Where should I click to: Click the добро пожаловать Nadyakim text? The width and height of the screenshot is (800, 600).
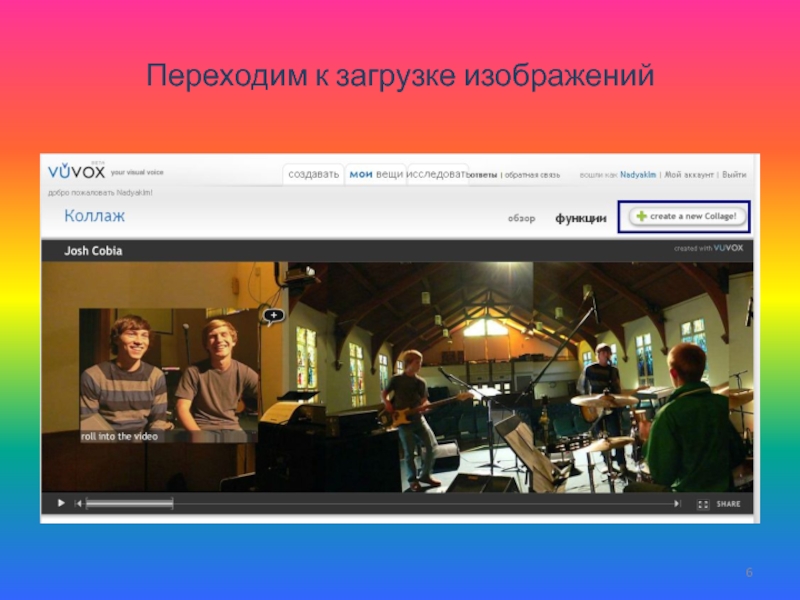point(100,193)
